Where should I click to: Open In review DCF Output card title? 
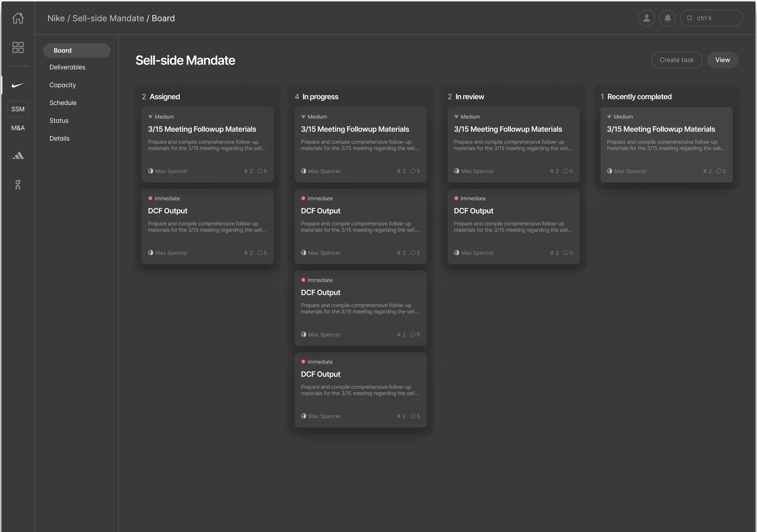point(474,211)
